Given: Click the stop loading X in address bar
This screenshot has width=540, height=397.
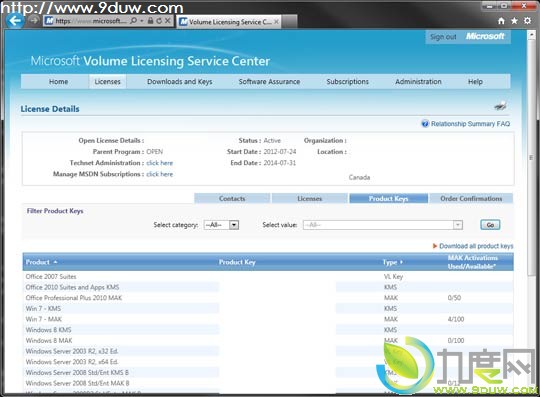Looking at the screenshot, I should pyautogui.click(x=167, y=21).
